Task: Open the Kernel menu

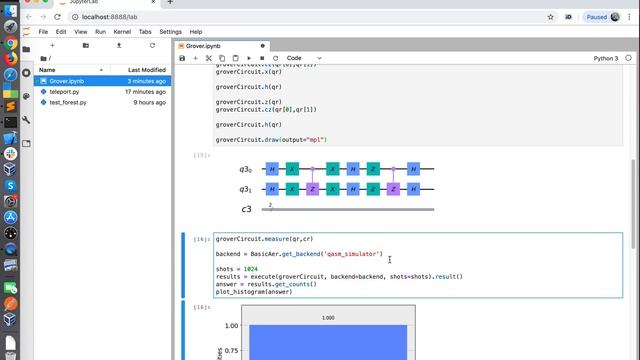Action: pos(122,32)
